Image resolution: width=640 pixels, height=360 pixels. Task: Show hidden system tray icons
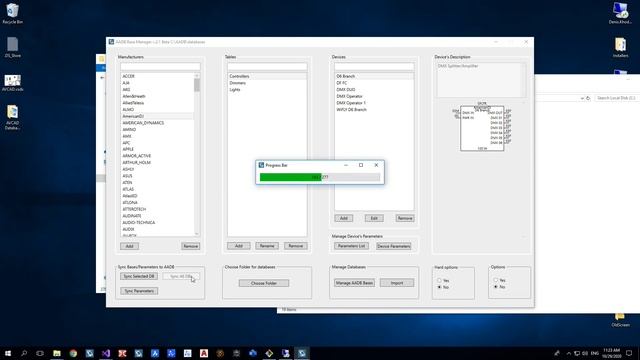(x=568, y=353)
